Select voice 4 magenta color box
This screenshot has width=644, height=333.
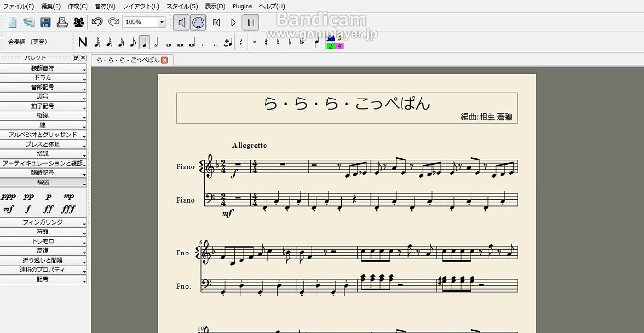point(339,46)
